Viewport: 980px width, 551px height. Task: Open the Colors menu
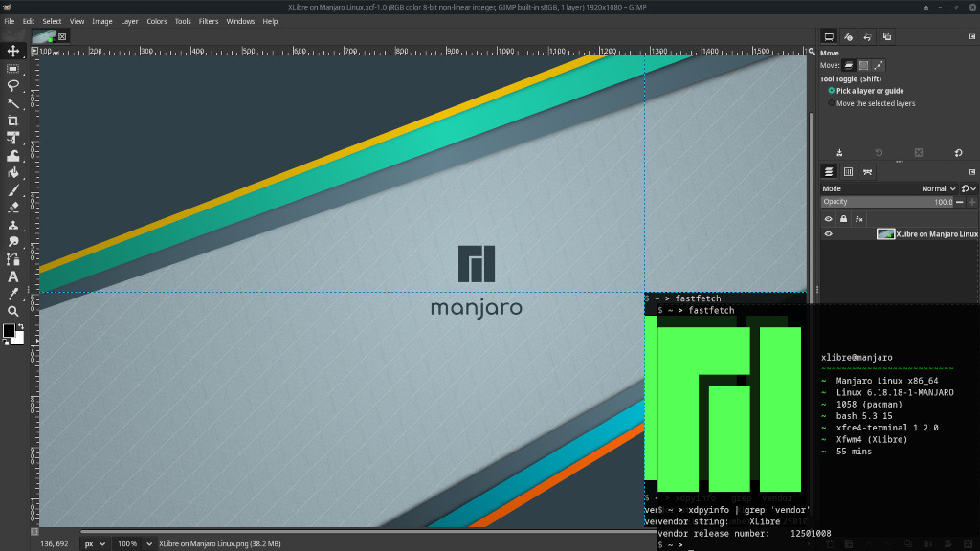click(157, 21)
